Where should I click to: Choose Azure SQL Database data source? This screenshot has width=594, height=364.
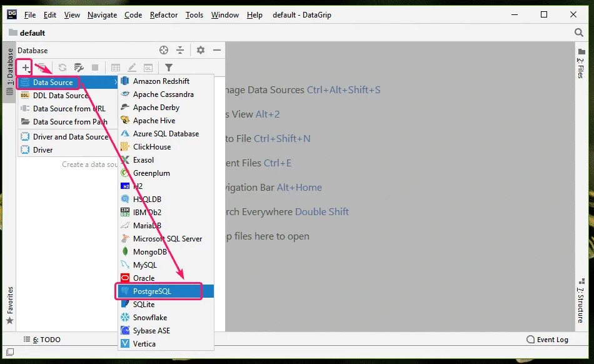[x=166, y=134]
